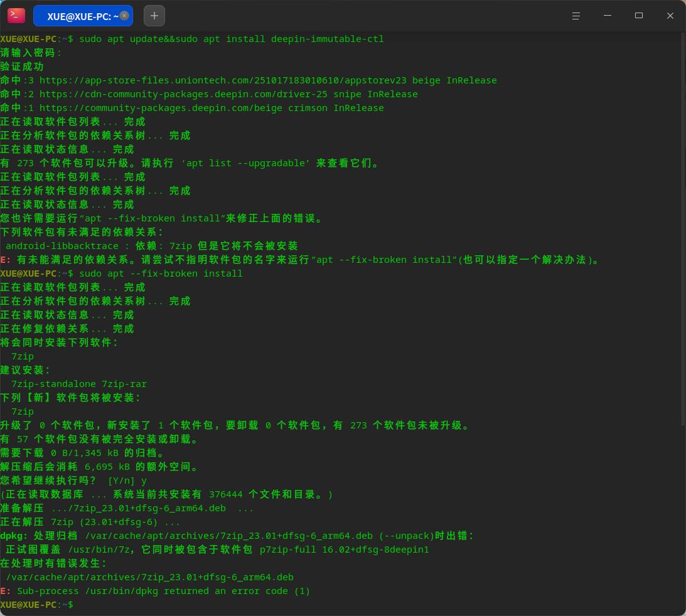686x616 pixels.
Task: Maximize the terminal window
Action: [639, 16]
